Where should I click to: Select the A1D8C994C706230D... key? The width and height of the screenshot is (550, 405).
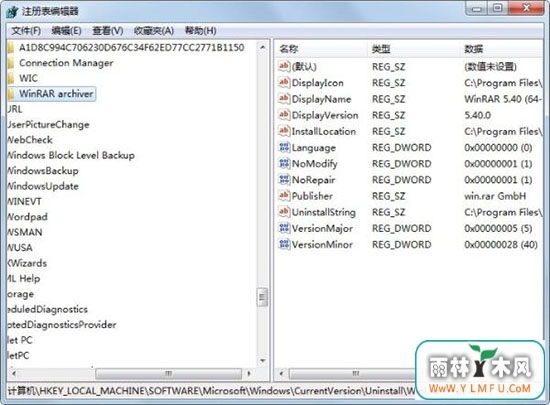132,47
